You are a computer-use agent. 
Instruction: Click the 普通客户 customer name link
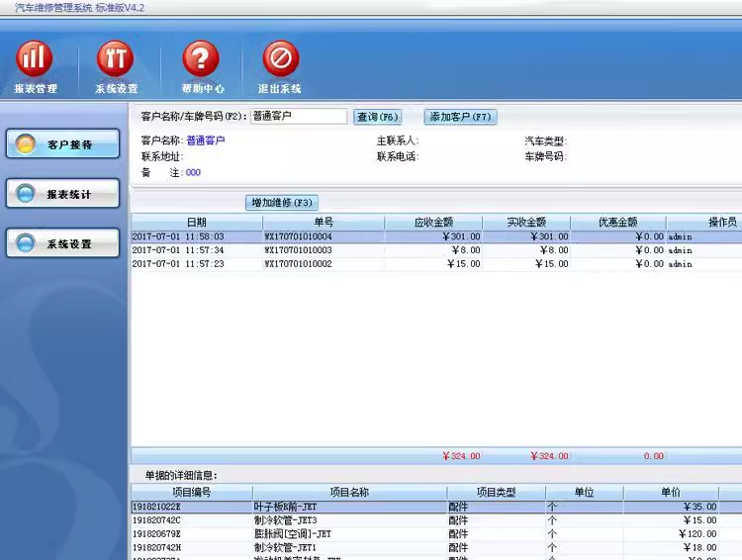pos(206,140)
